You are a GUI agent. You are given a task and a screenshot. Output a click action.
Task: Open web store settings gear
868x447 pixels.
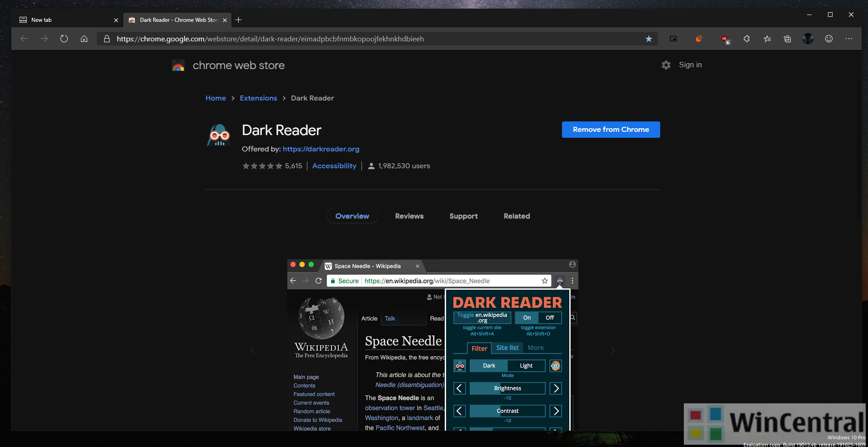point(666,65)
